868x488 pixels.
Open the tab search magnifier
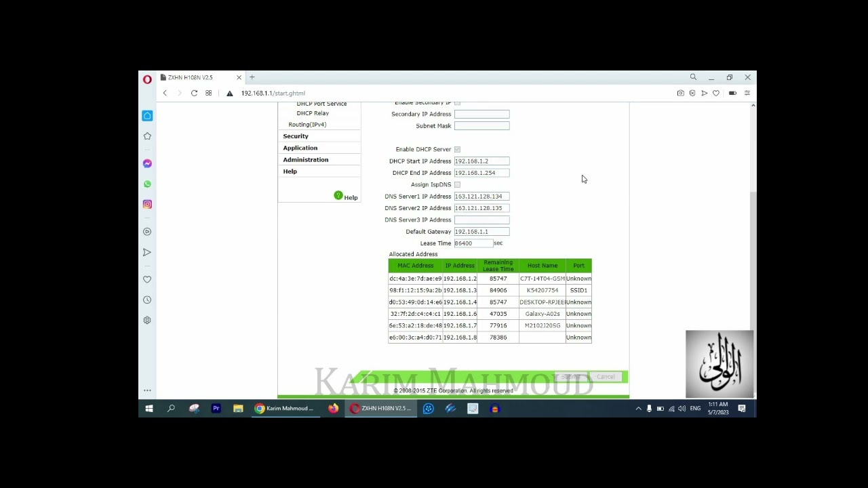click(x=693, y=77)
